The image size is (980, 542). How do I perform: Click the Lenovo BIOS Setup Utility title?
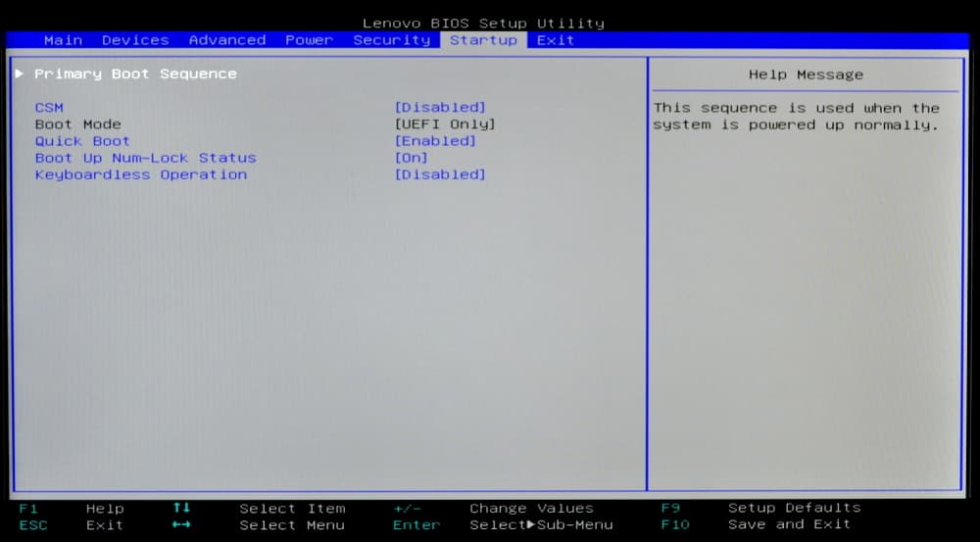click(483, 24)
